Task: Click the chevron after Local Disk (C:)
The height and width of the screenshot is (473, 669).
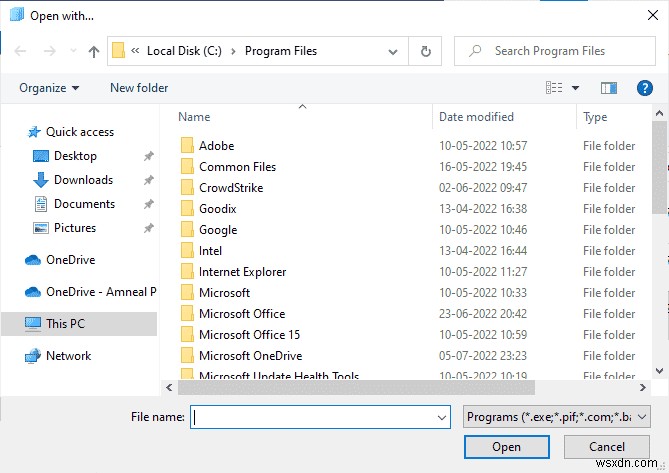Action: [x=233, y=52]
